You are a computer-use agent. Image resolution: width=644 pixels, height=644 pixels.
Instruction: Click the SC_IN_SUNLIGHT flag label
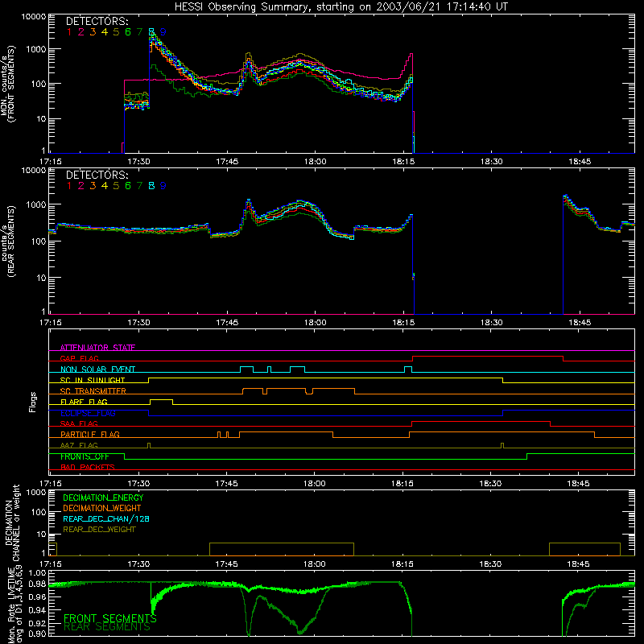point(93,380)
